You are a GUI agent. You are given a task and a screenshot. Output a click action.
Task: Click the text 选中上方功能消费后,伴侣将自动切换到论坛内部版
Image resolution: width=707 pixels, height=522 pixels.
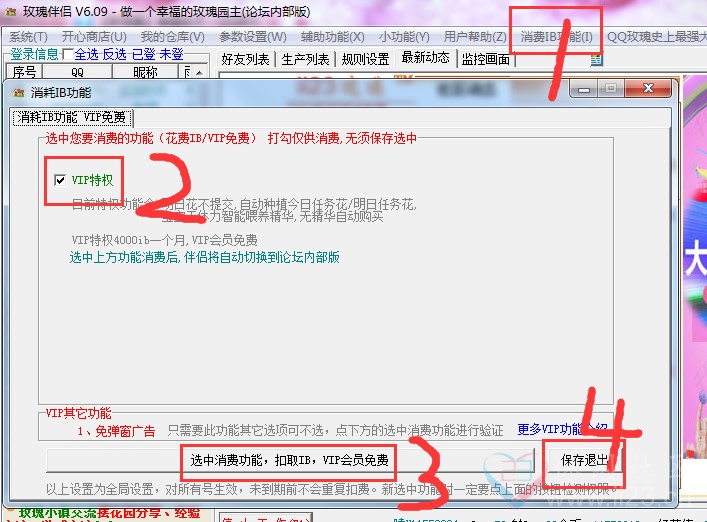tap(205, 257)
